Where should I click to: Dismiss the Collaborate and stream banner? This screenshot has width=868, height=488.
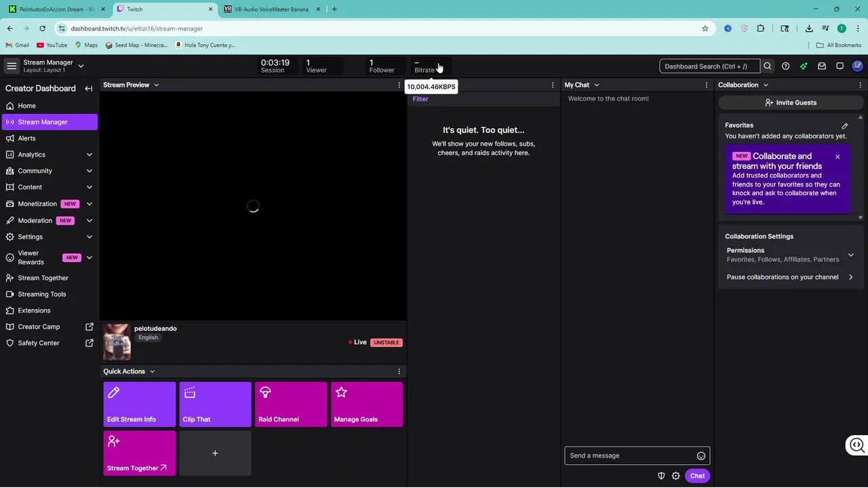point(837,157)
